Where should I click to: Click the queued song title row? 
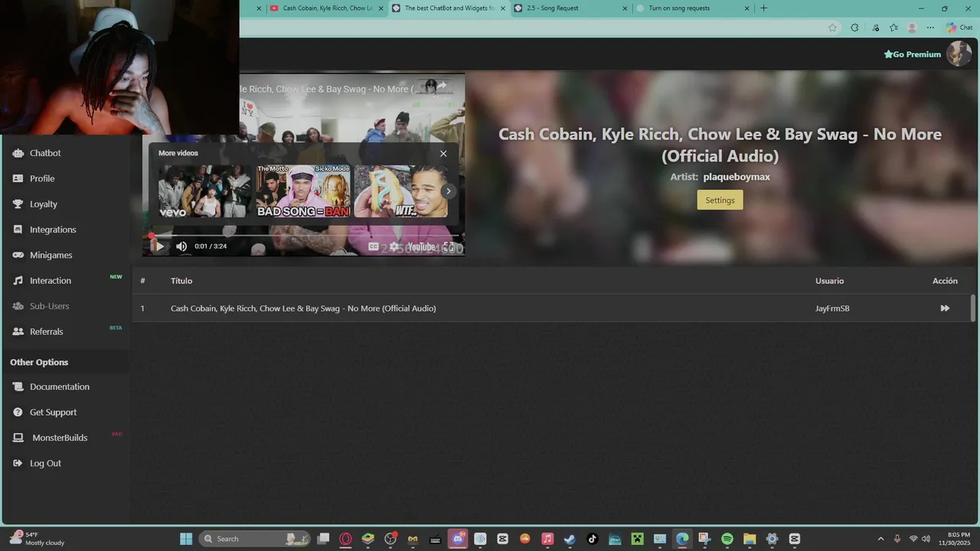(x=303, y=308)
